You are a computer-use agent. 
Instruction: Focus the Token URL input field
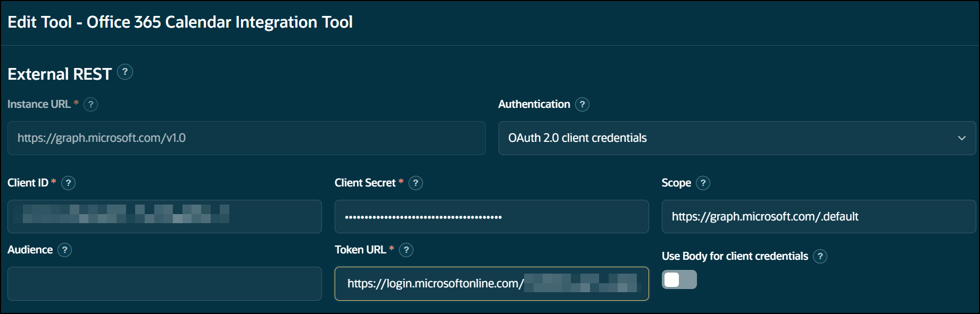[x=492, y=284]
